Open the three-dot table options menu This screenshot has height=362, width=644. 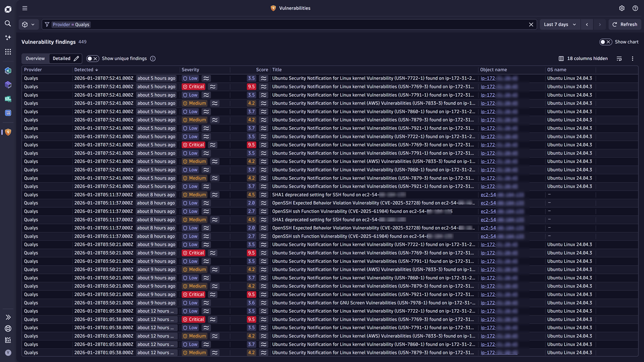(632, 58)
